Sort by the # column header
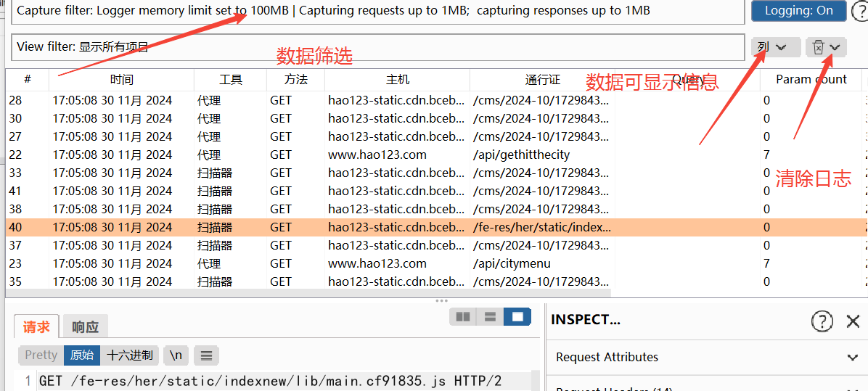868x391 pixels. coord(27,80)
